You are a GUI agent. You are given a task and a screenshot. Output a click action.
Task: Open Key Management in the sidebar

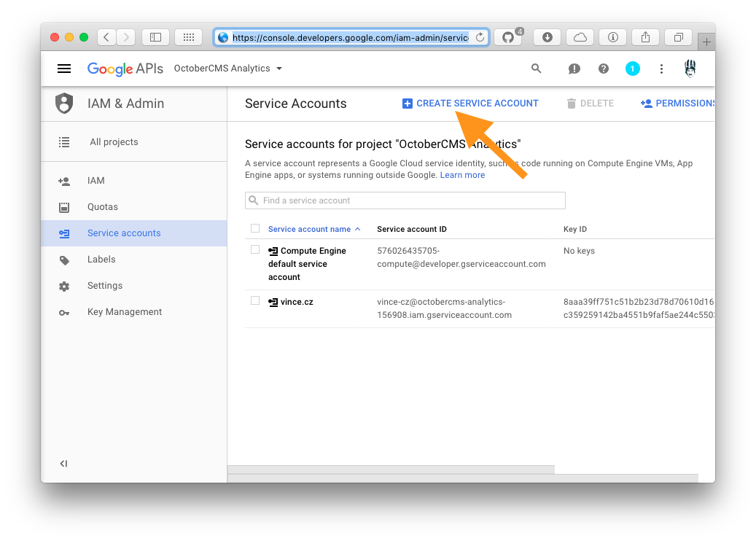click(x=133, y=312)
